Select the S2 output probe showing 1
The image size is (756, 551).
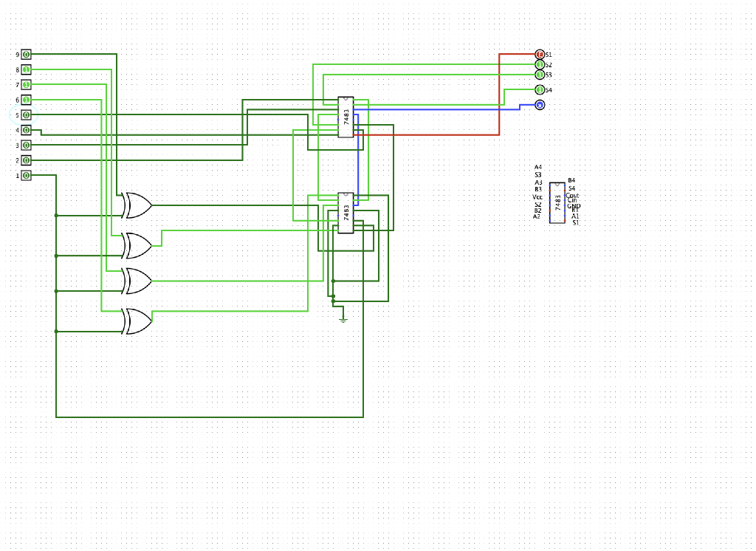(540, 64)
